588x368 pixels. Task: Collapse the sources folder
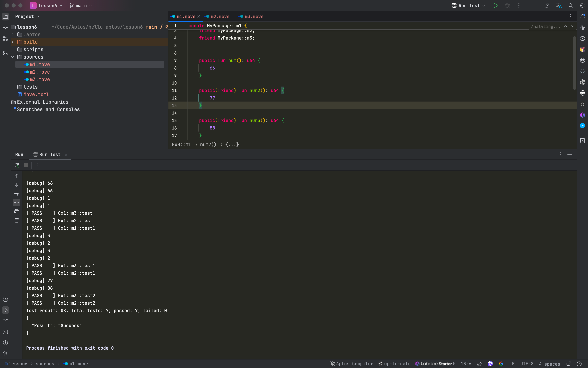click(x=13, y=57)
